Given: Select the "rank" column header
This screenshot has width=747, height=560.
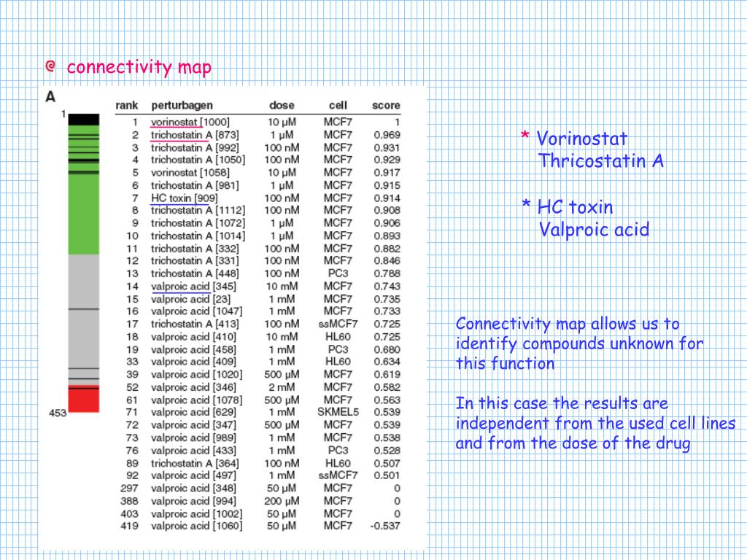Looking at the screenshot, I should coord(127,105).
